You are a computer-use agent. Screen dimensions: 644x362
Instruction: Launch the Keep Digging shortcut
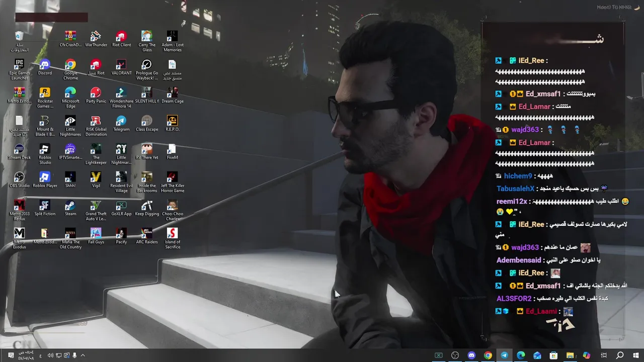point(147,208)
